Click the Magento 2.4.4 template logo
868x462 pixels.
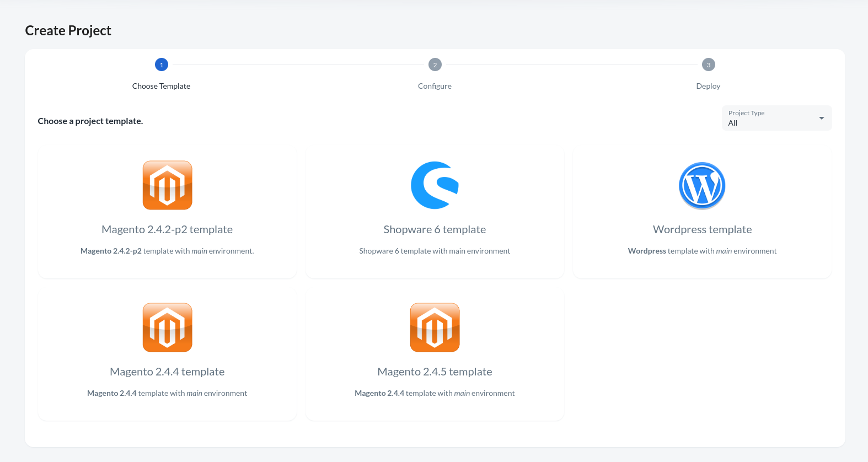[167, 327]
